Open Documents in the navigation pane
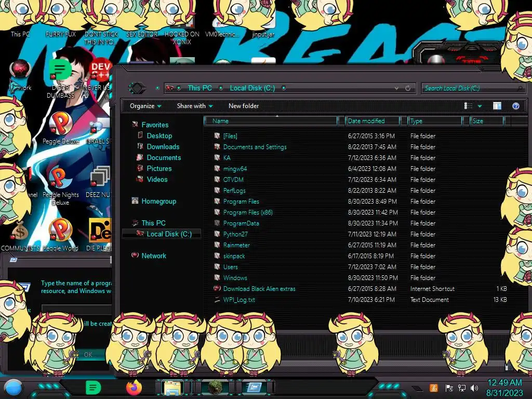Viewport: 532px width, 399px height. pyautogui.click(x=164, y=157)
